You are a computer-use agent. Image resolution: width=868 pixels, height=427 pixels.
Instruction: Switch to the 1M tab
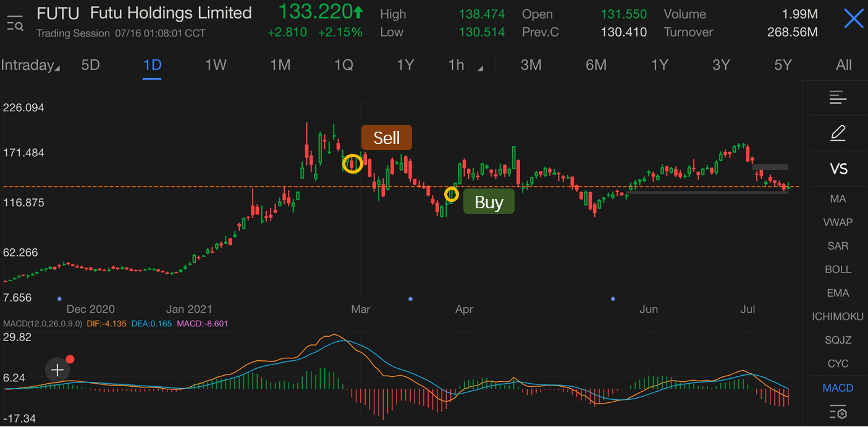[x=280, y=65]
